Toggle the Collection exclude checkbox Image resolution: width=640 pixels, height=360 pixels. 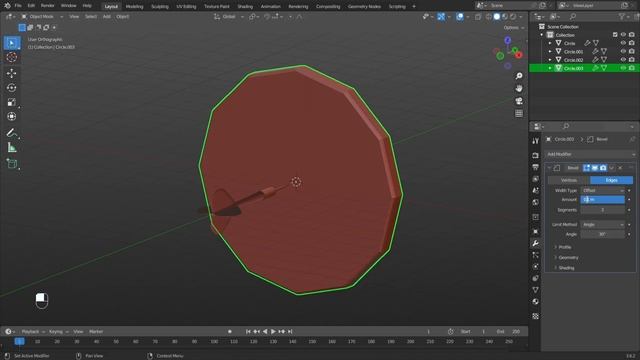(615, 35)
